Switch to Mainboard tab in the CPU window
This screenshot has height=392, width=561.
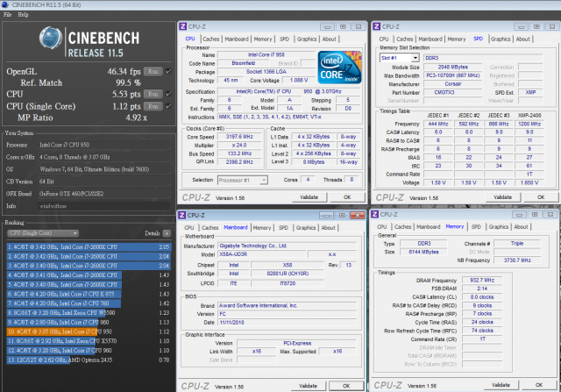237,39
